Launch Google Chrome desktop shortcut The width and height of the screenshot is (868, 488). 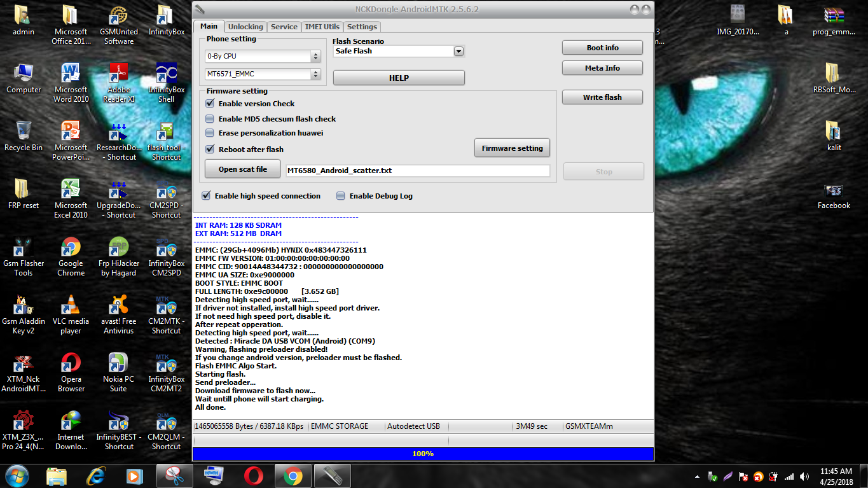(x=71, y=256)
